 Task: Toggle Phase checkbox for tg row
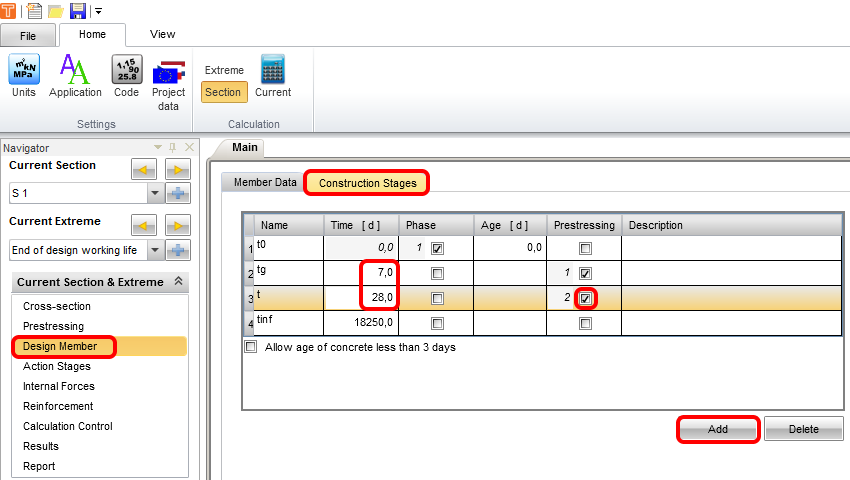437,273
